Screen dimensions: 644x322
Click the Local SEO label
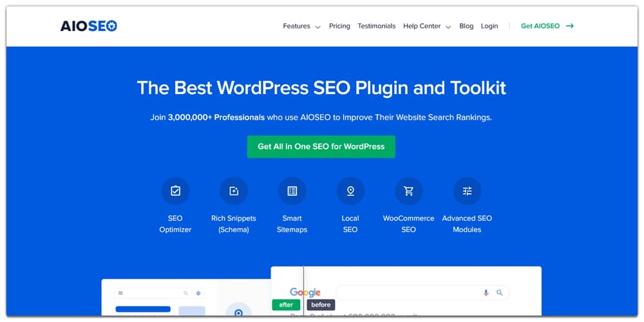coord(350,224)
